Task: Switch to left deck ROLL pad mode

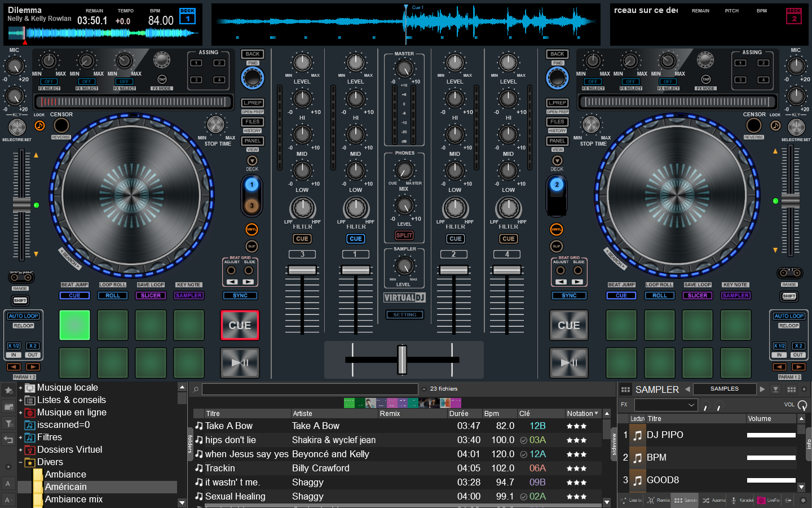Action: pyautogui.click(x=113, y=295)
